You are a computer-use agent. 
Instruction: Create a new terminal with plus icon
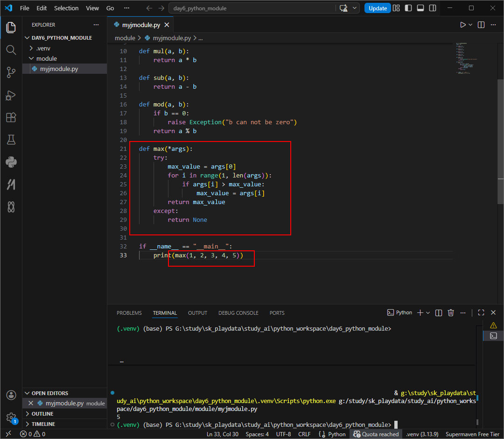click(x=420, y=312)
